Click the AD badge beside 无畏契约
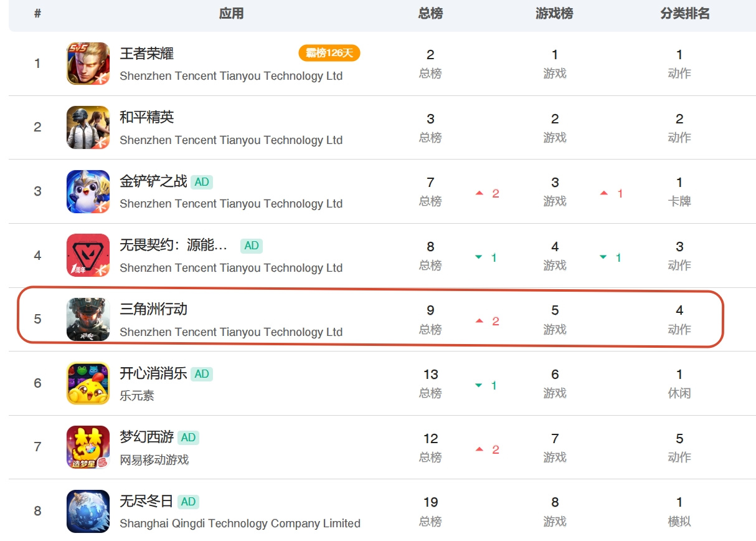The width and height of the screenshot is (756, 541). (x=252, y=246)
